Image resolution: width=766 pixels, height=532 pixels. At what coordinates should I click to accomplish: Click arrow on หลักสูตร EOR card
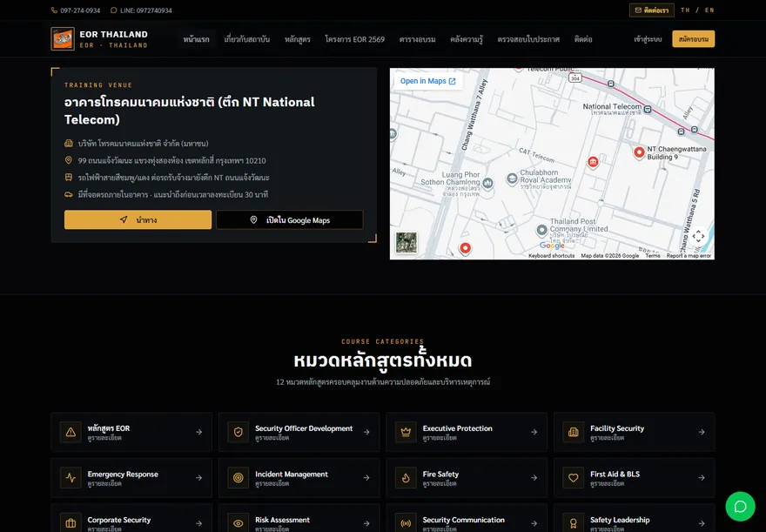(198, 433)
